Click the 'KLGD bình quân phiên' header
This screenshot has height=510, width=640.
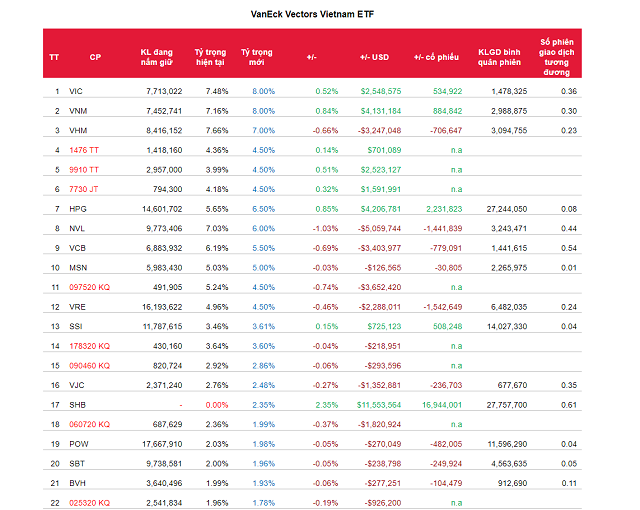click(x=499, y=57)
